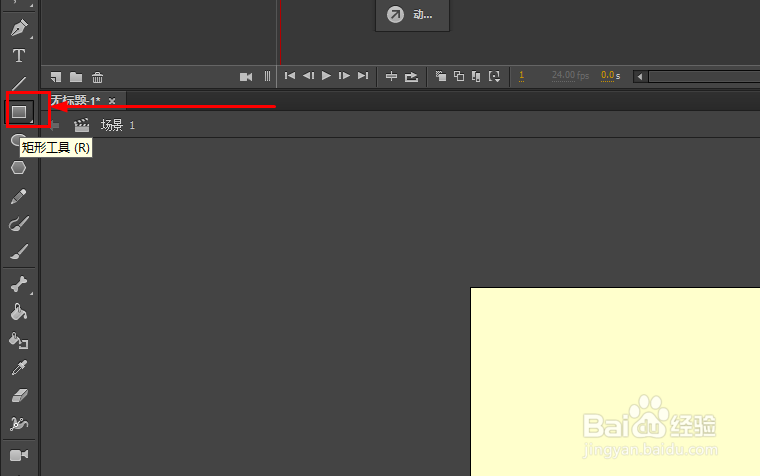Click timeline scrollbar left arrow

640,77
